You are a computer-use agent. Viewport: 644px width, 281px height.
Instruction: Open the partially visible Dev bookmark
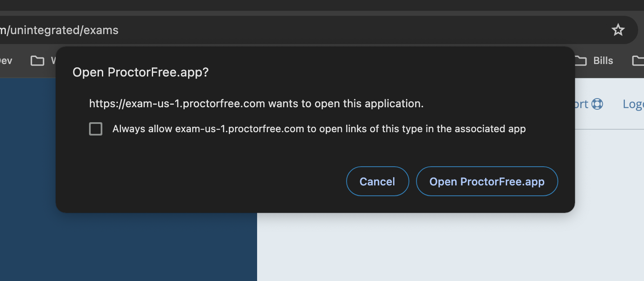click(x=5, y=61)
